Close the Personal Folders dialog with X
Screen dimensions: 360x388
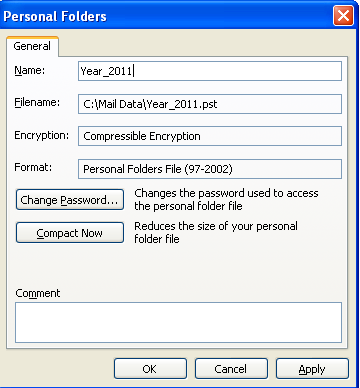[x=343, y=15]
